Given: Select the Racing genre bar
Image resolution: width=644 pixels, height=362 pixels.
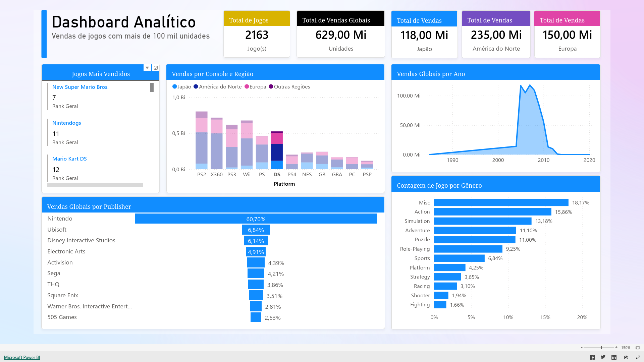Looking at the screenshot, I should [445, 286].
